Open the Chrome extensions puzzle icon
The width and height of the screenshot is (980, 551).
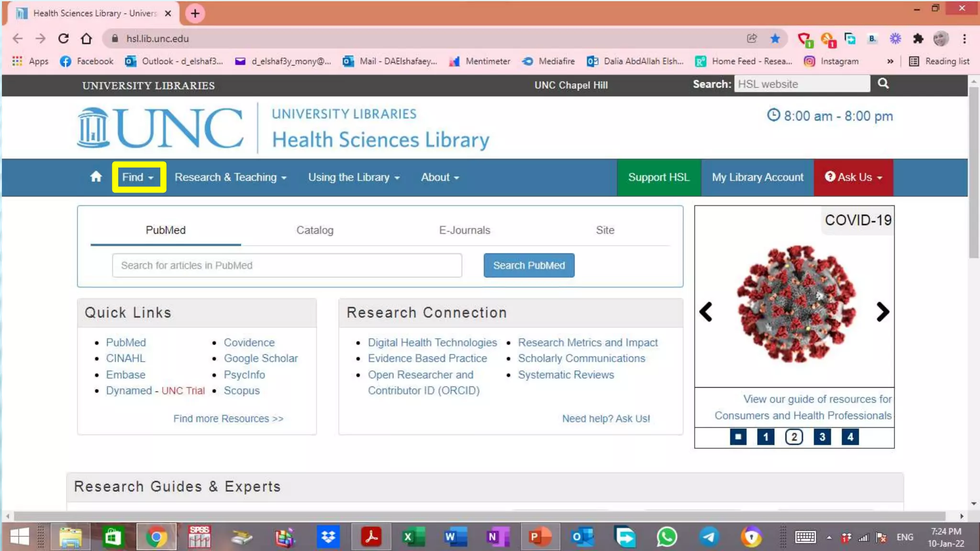917,39
